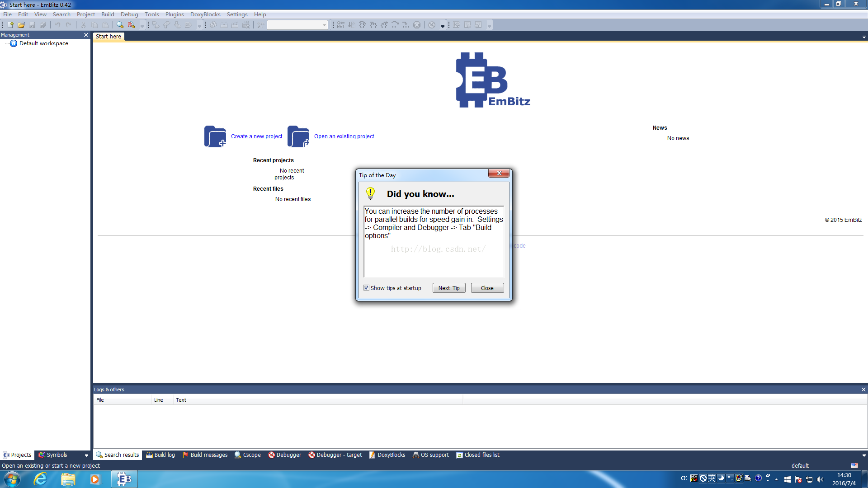Click the large Open existing project folder icon

[298, 136]
